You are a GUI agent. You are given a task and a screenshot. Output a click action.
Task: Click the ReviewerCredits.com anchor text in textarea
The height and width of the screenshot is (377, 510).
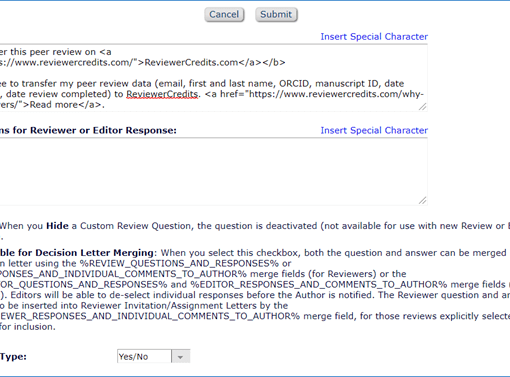(x=191, y=63)
